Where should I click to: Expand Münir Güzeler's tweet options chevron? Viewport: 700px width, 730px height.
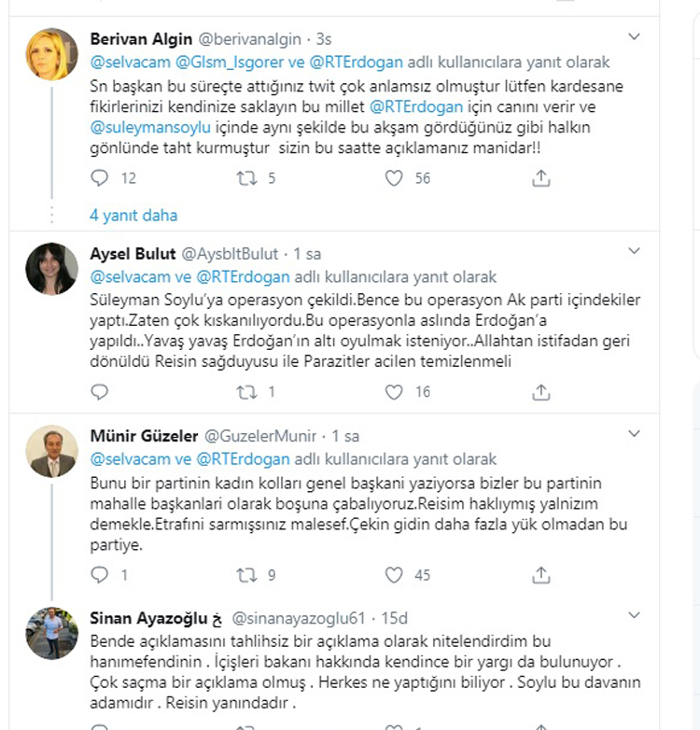pyautogui.click(x=635, y=434)
